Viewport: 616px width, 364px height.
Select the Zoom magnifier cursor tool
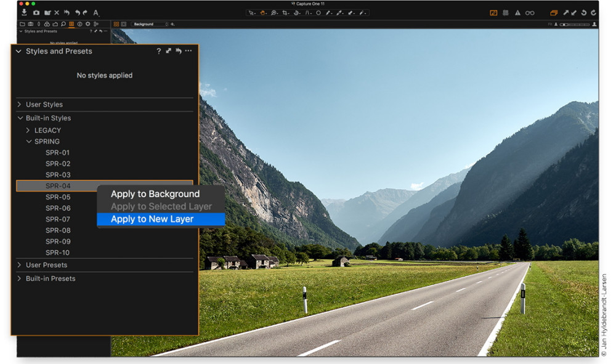coord(274,13)
